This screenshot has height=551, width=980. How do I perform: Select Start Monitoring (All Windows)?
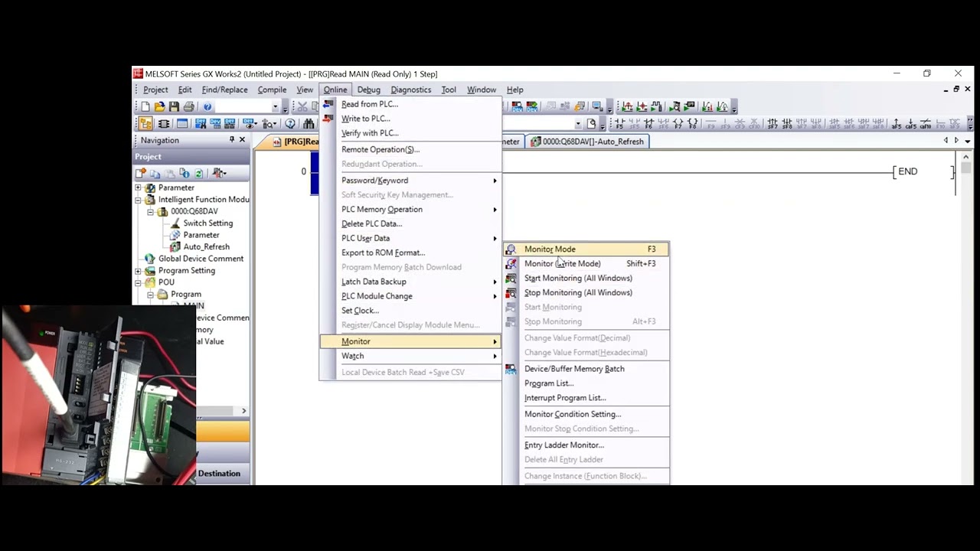pos(586,278)
